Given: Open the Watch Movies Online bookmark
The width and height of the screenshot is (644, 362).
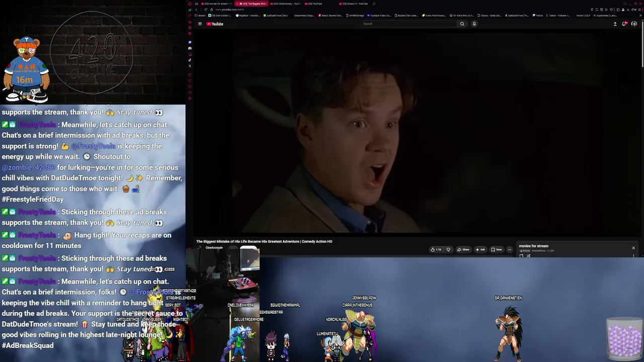Looking at the screenshot, I should pos(330,16).
